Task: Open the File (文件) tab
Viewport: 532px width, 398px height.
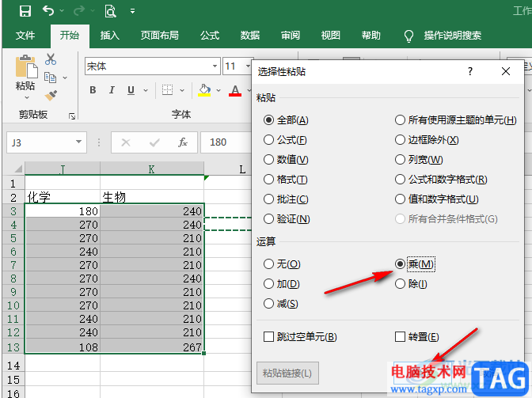Action: 25,36
